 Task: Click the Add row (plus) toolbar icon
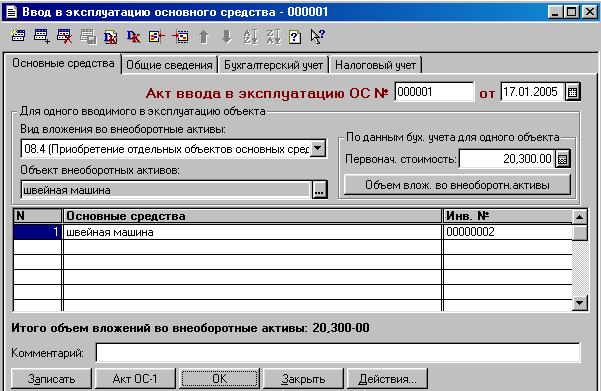[41, 36]
